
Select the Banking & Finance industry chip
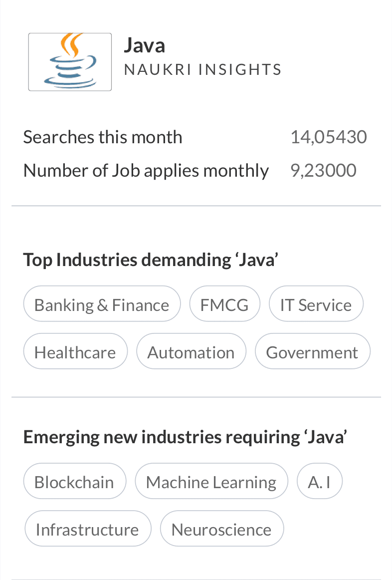coord(102,304)
